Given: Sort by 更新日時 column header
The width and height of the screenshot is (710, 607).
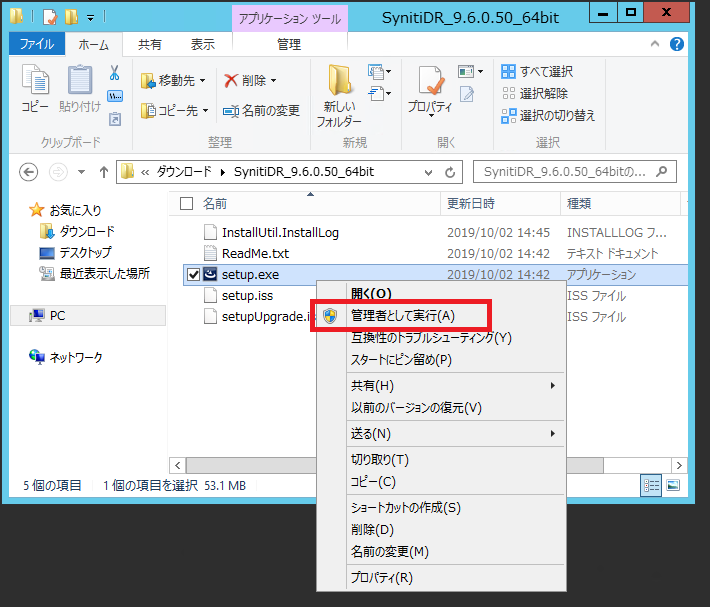Looking at the screenshot, I should coord(500,204).
